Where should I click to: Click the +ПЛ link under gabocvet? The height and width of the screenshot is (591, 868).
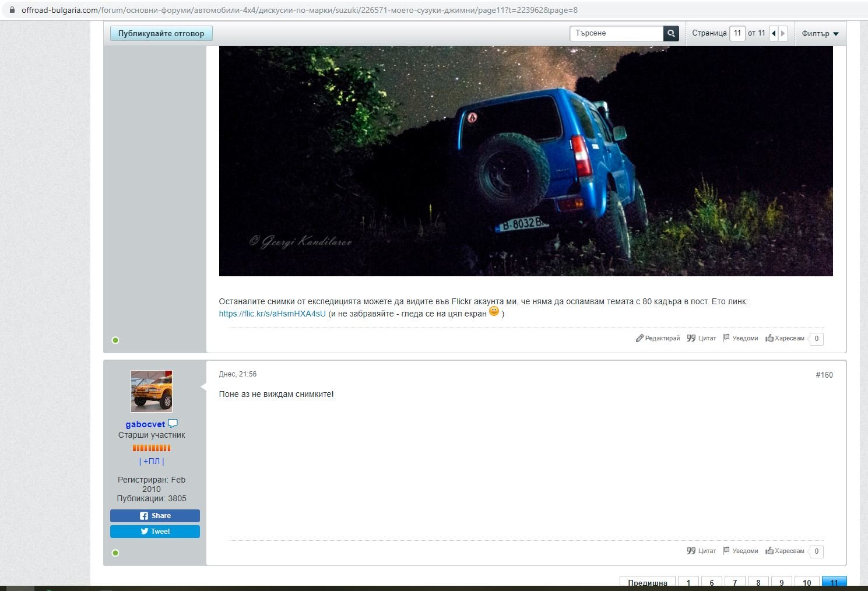(x=152, y=461)
